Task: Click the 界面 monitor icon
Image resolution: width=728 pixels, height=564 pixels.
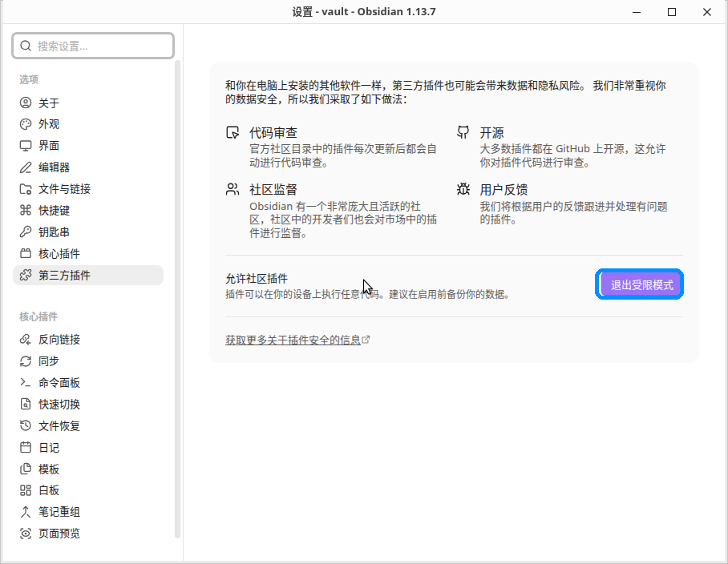Action: pos(26,146)
